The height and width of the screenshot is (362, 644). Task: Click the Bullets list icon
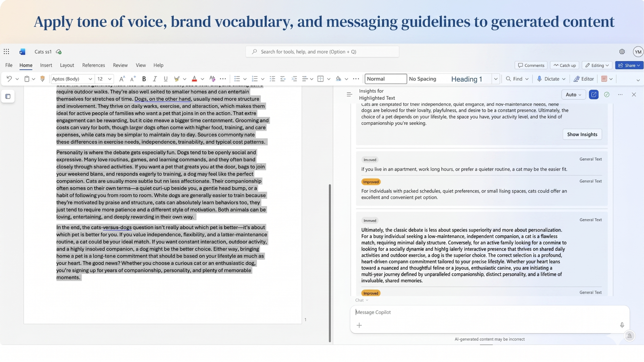click(237, 79)
